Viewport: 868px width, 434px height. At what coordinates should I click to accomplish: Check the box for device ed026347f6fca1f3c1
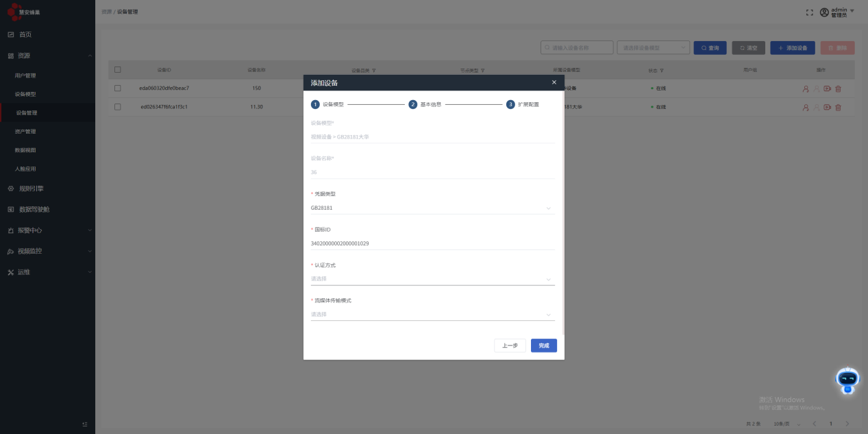(x=118, y=107)
